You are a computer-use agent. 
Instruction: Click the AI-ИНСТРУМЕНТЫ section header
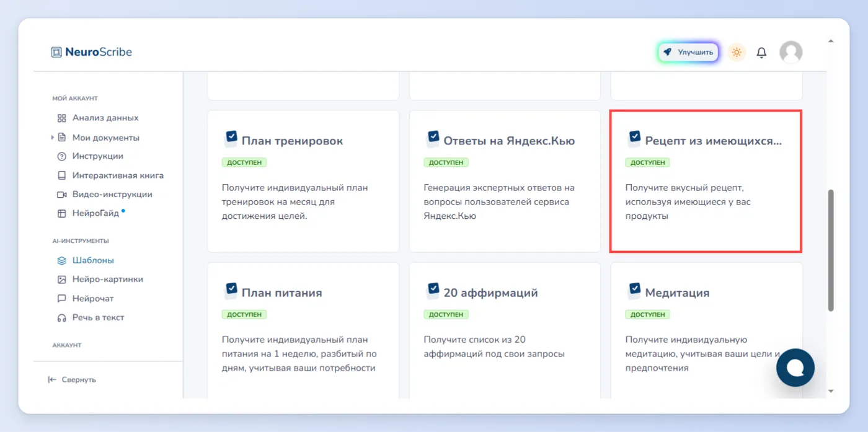81,241
